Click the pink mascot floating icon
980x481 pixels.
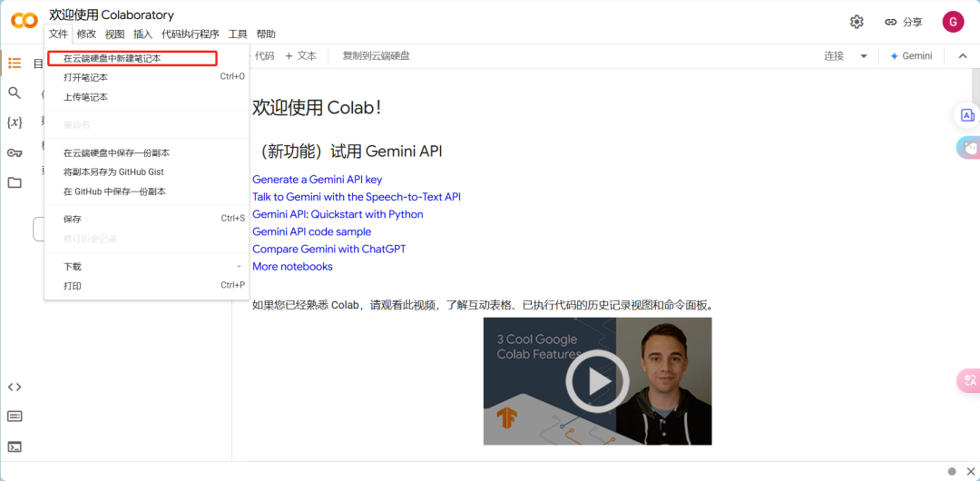click(x=969, y=148)
